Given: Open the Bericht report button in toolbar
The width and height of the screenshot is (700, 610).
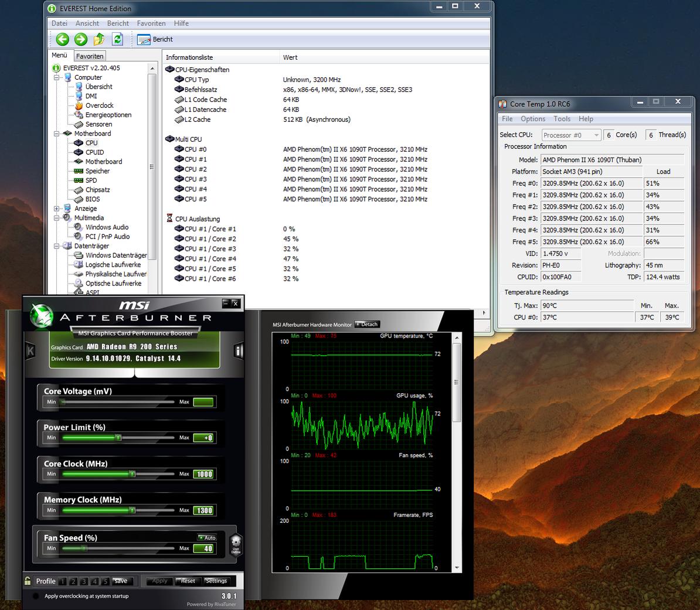Looking at the screenshot, I should [155, 39].
